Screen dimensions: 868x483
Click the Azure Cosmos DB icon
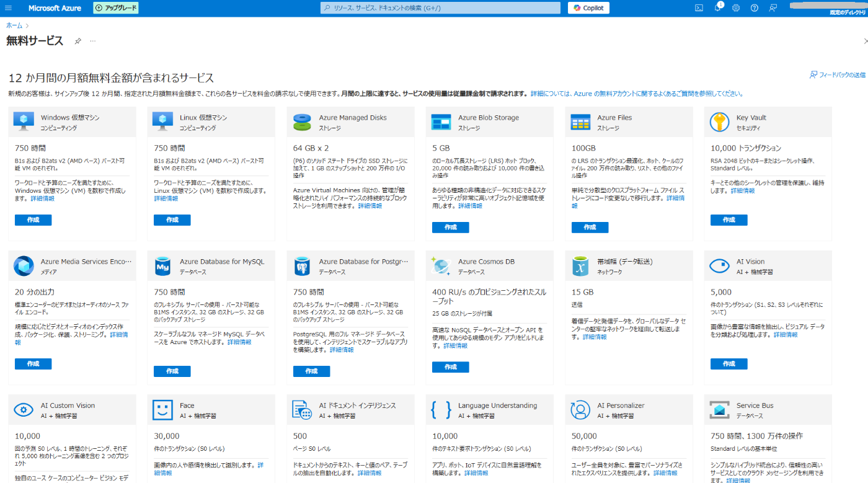point(441,266)
